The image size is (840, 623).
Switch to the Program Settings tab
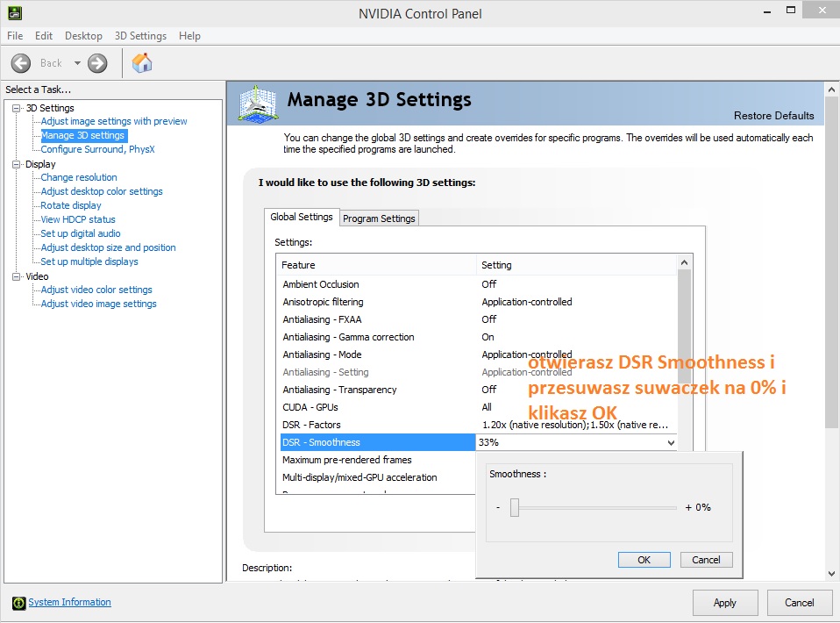pyautogui.click(x=379, y=218)
